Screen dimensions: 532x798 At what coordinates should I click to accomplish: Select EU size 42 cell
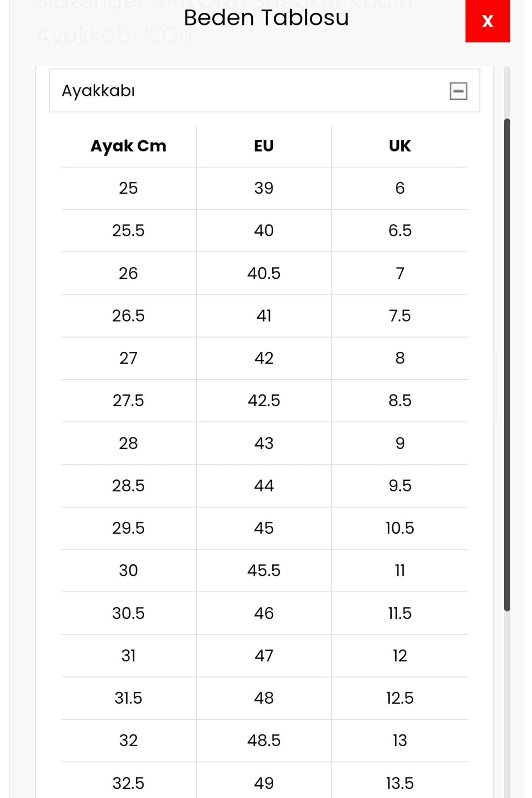[x=264, y=358]
